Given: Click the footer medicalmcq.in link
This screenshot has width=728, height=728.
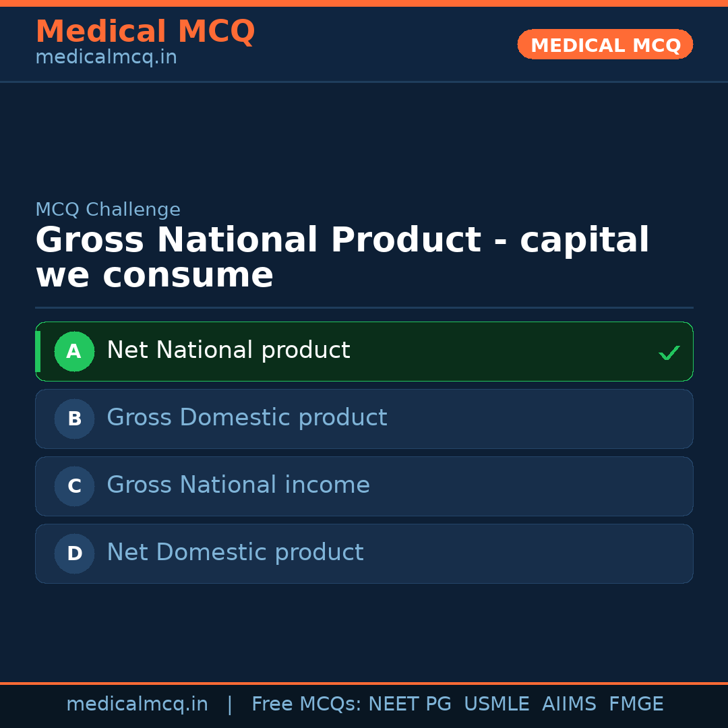Looking at the screenshot, I should [x=138, y=703].
